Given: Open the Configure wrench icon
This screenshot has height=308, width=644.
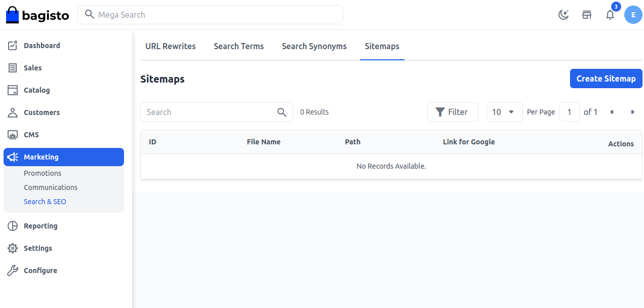Looking at the screenshot, I should (13, 270).
